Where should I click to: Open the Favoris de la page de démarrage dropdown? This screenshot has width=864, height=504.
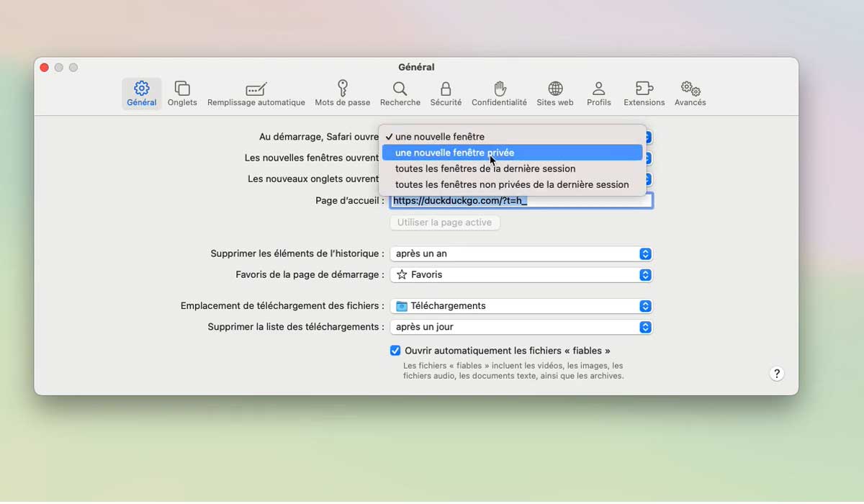pos(521,274)
